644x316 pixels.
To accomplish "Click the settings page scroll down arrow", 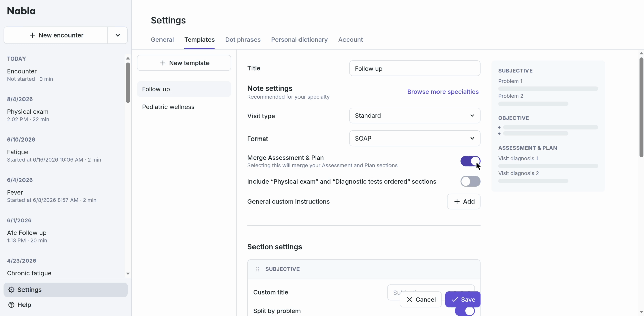I will tap(641, 312).
